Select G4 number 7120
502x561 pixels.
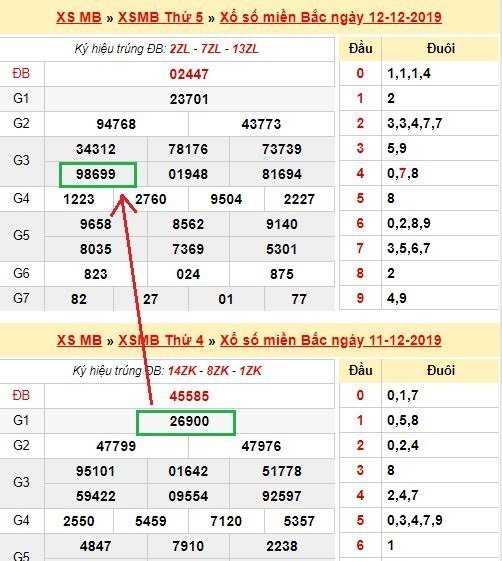(226, 521)
